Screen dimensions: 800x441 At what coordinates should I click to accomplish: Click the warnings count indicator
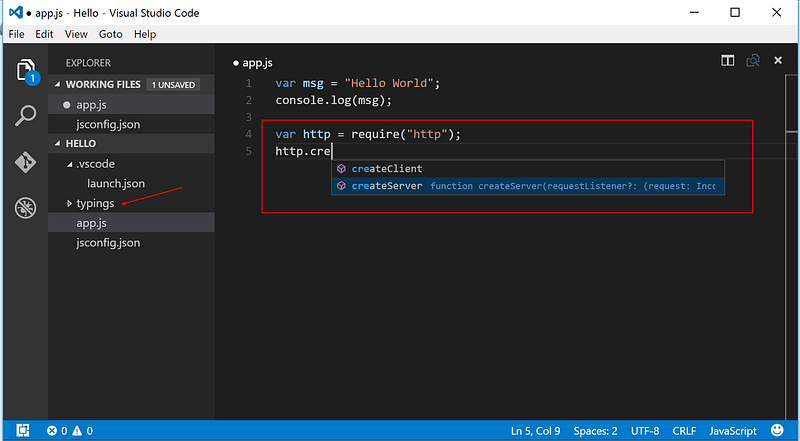(x=83, y=431)
